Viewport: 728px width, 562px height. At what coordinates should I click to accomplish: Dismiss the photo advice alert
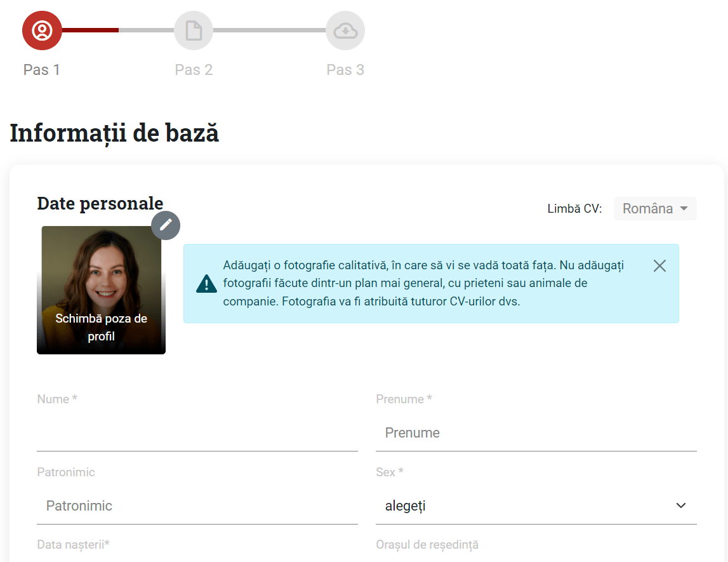click(x=659, y=265)
